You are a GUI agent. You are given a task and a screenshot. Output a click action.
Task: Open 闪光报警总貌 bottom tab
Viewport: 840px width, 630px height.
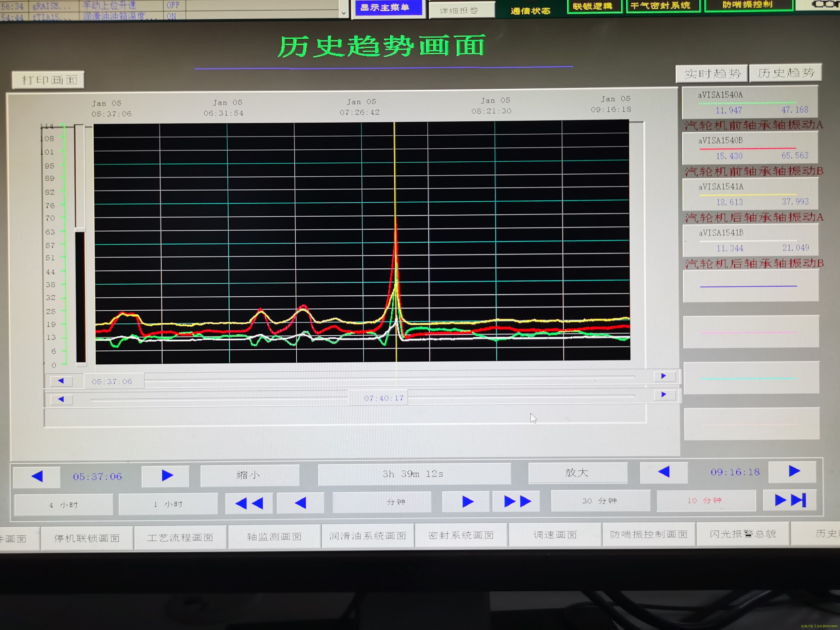[743, 534]
